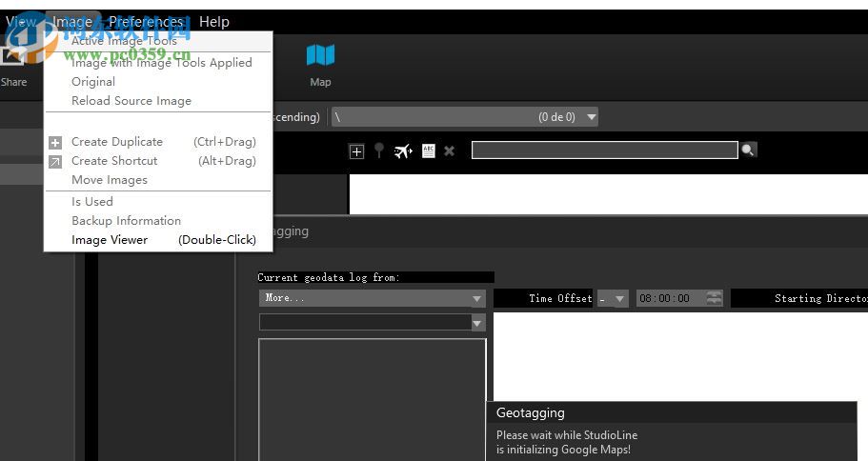Click the map search input field
Image resolution: width=868 pixels, height=461 pixels.
pyautogui.click(x=604, y=150)
